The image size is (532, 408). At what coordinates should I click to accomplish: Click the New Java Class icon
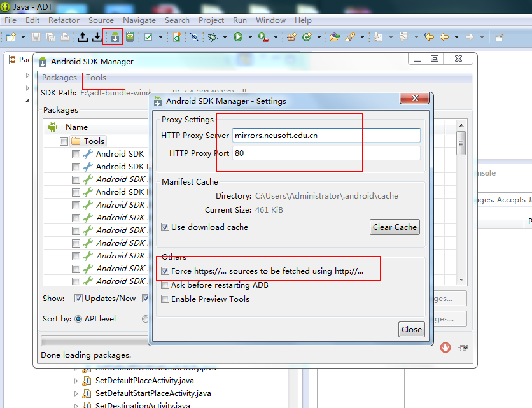(x=307, y=37)
